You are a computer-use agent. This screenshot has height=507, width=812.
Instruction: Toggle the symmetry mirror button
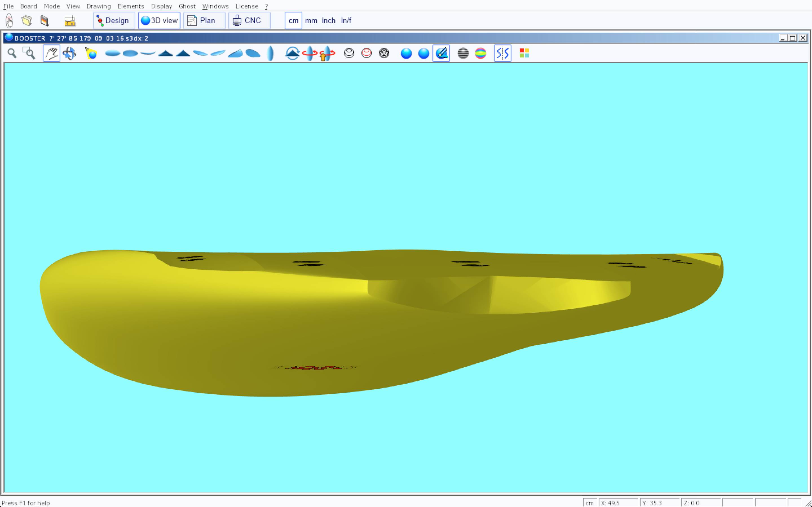click(502, 53)
